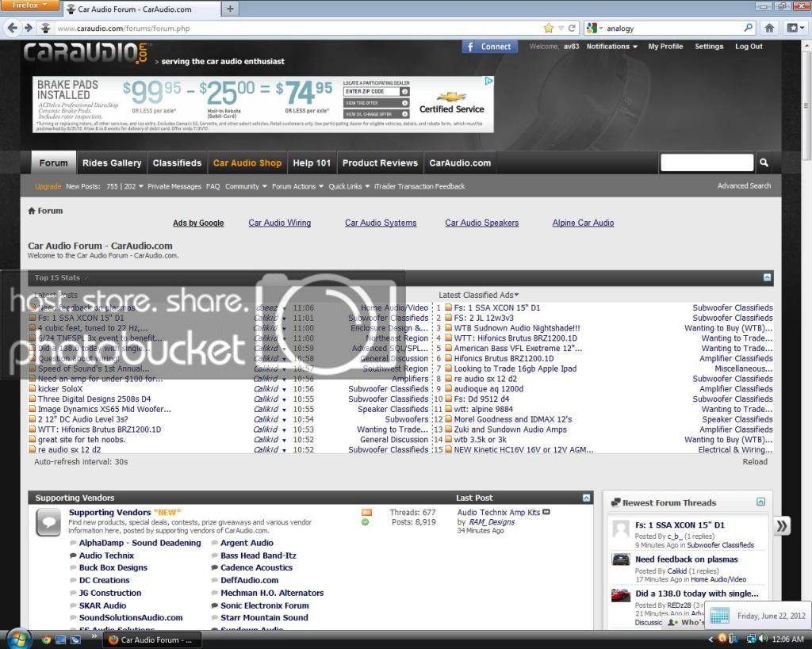The height and width of the screenshot is (649, 812).
Task: Open the Three Digital Designs 2508s D4 post
Action: tap(94, 399)
